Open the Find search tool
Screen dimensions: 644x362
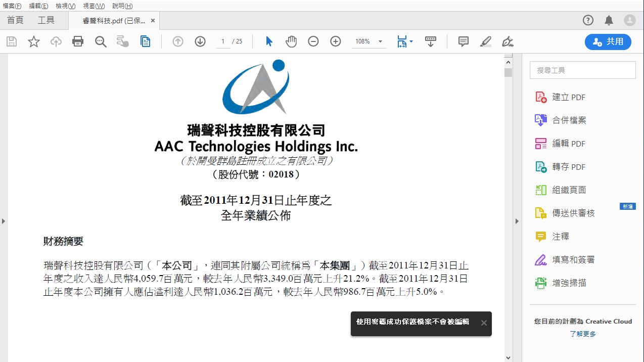pyautogui.click(x=100, y=41)
